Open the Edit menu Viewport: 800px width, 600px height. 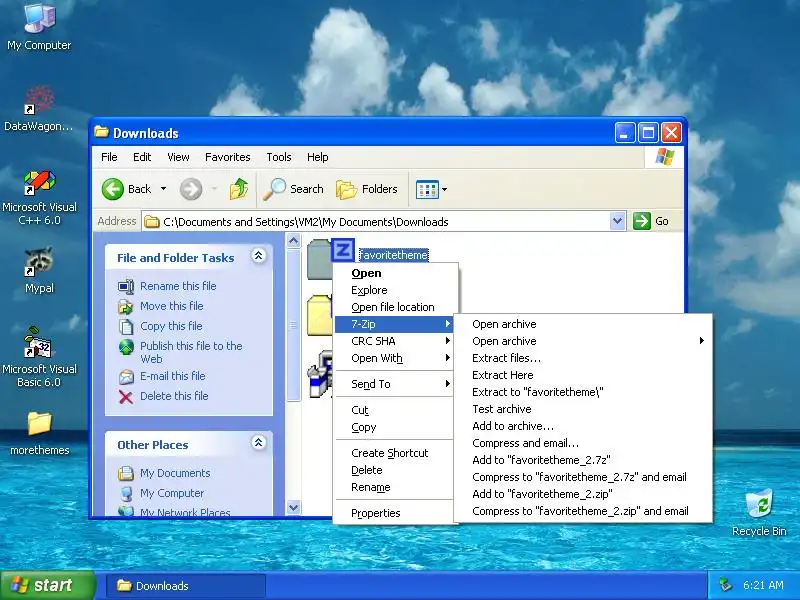[x=142, y=157]
